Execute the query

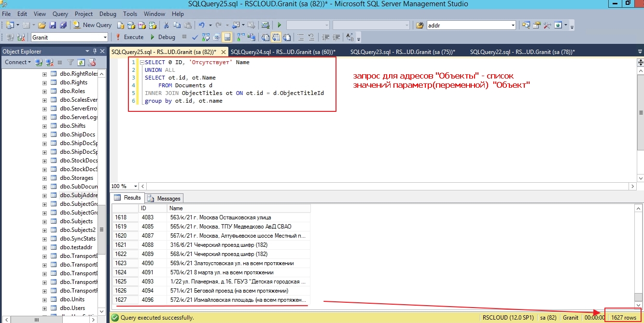[x=129, y=37]
